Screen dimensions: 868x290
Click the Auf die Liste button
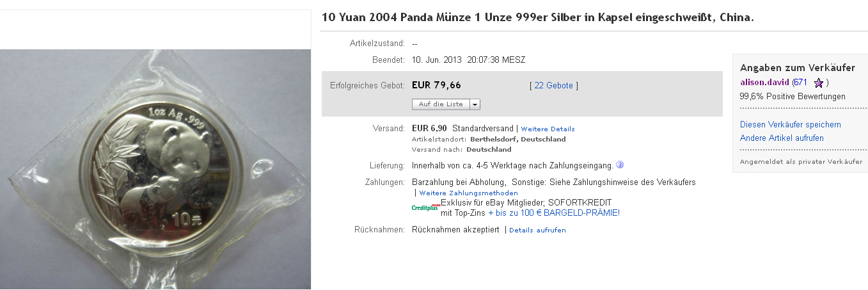pyautogui.click(x=441, y=104)
